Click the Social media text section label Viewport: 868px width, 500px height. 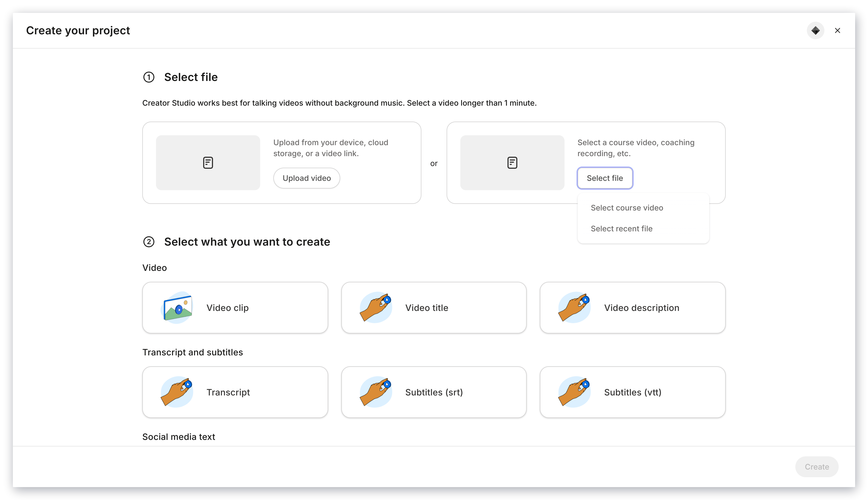179,437
